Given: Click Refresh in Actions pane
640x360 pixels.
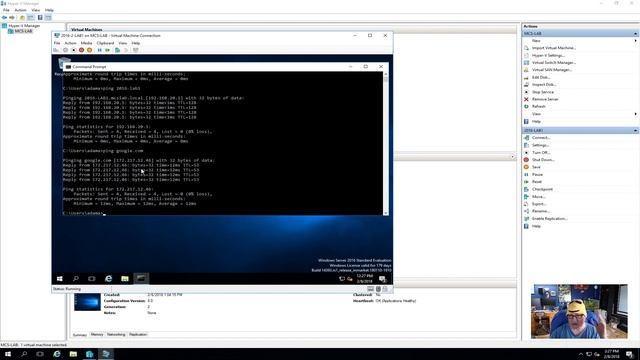Looking at the screenshot, I should (x=538, y=107).
